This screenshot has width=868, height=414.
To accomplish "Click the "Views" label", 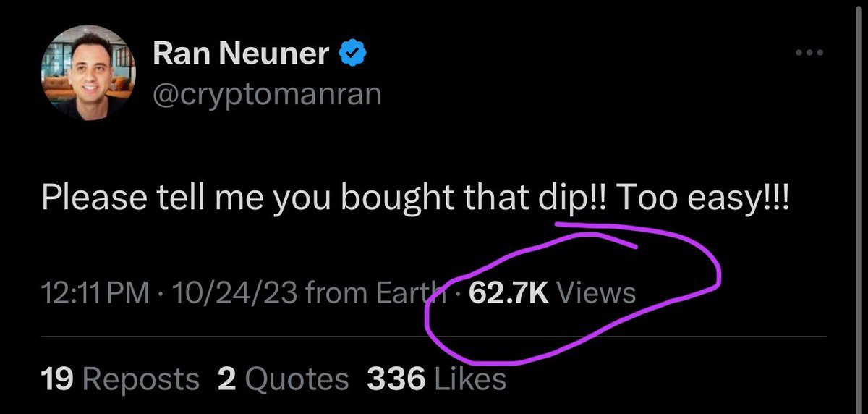I will [597, 293].
